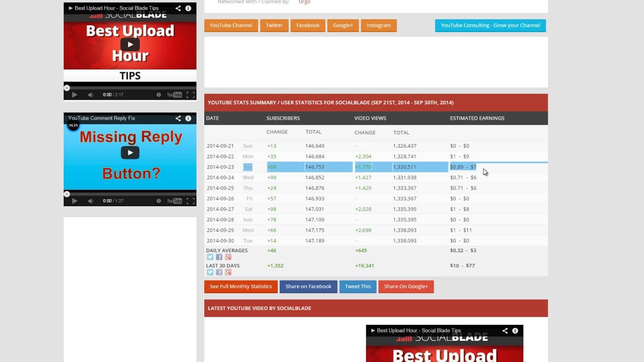Open the YouTube Channel button
The width and height of the screenshot is (644, 362).
(231, 25)
